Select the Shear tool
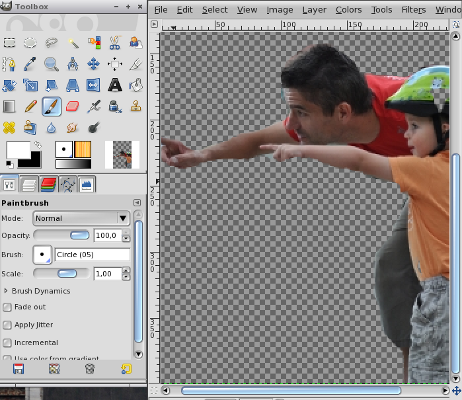462x400 pixels. click(x=51, y=85)
